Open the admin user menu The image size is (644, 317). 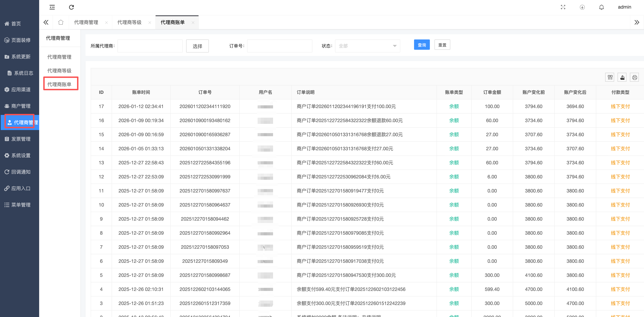[624, 7]
